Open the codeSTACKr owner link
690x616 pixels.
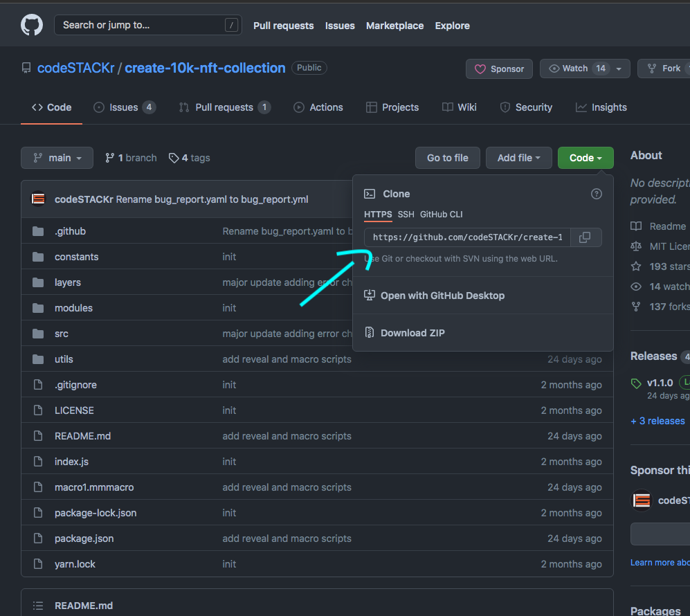pos(75,68)
